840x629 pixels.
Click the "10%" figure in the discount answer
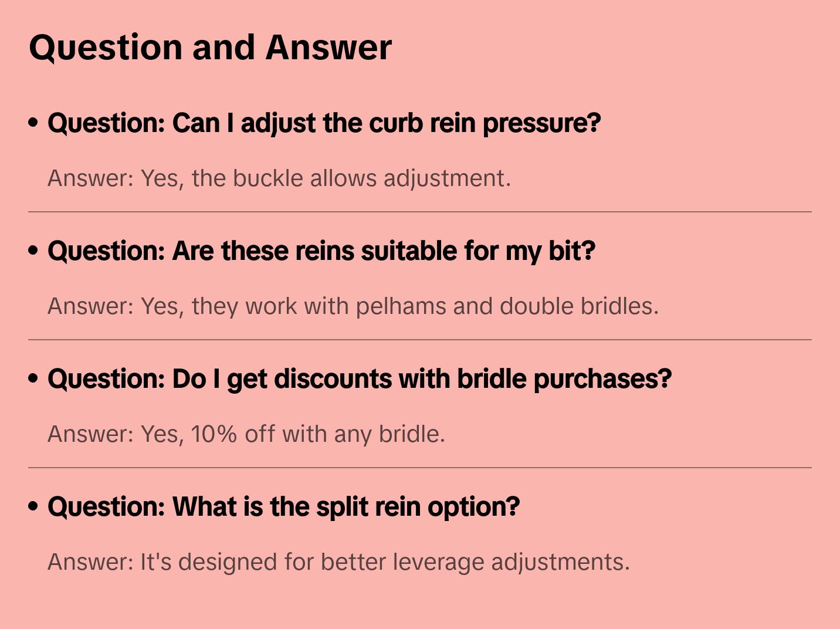214,434
